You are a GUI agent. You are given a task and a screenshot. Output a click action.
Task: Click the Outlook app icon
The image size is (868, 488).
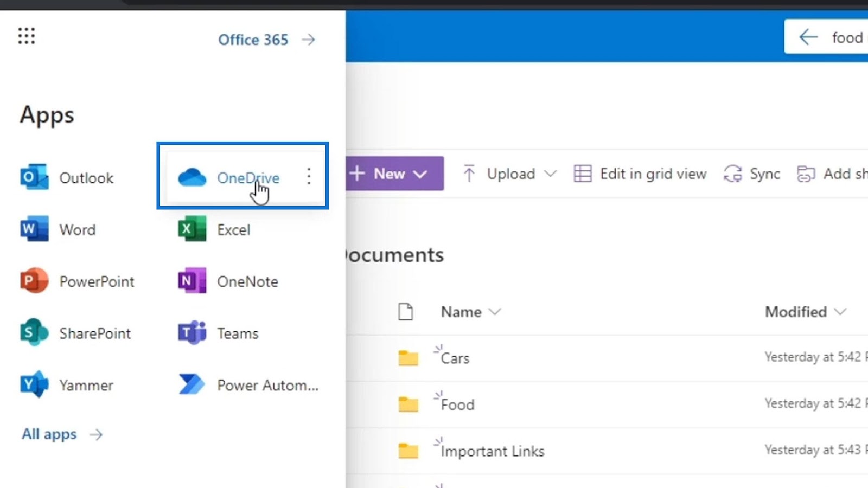point(34,177)
